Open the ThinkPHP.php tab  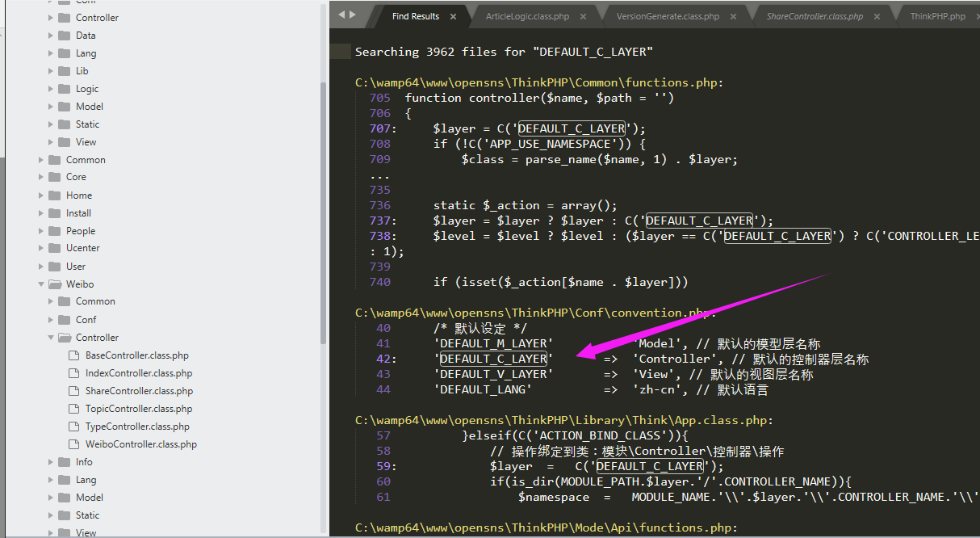(937, 16)
